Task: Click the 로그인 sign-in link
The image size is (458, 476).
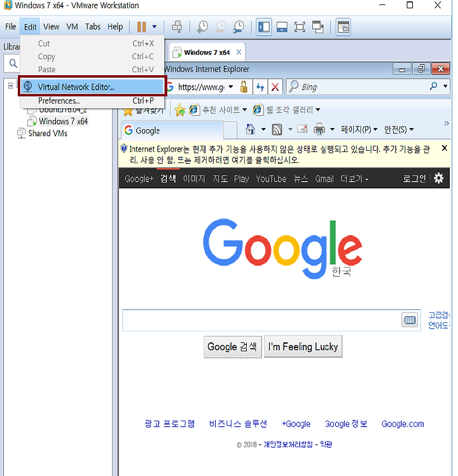Action: 414,178
